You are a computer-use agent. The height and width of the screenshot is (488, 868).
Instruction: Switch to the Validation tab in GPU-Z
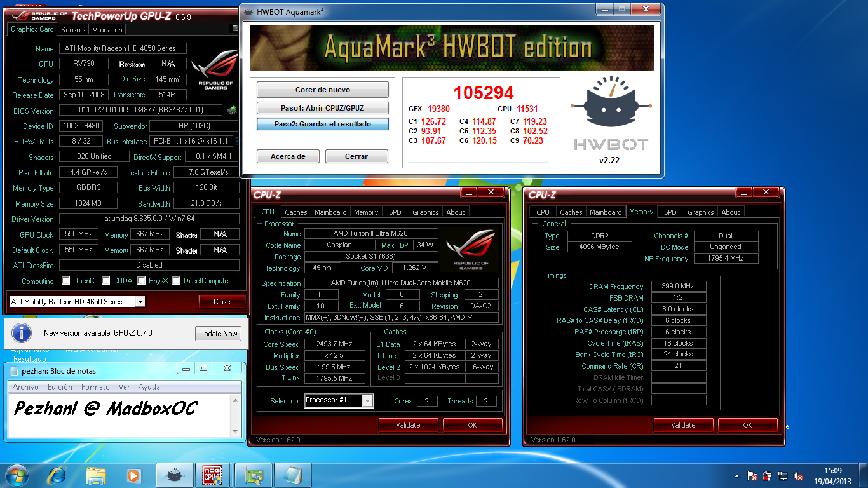click(x=107, y=30)
